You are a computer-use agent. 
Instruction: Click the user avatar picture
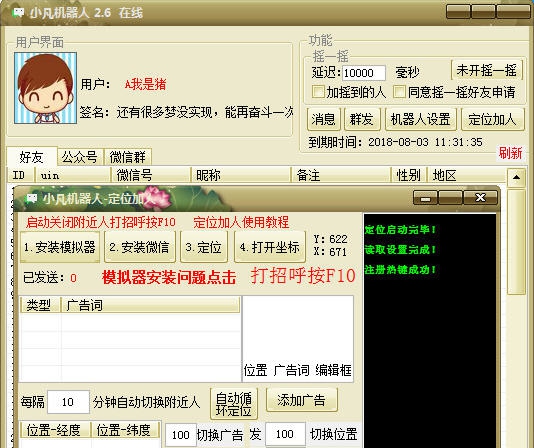coord(45,88)
